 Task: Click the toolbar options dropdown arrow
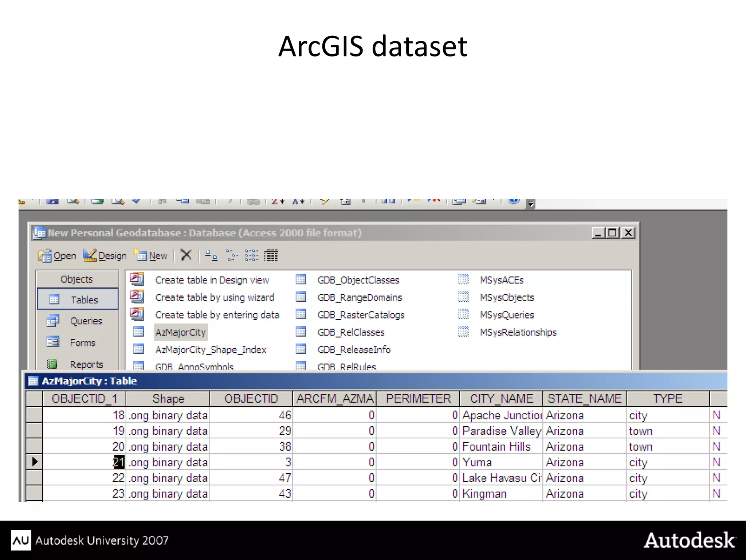click(x=531, y=203)
